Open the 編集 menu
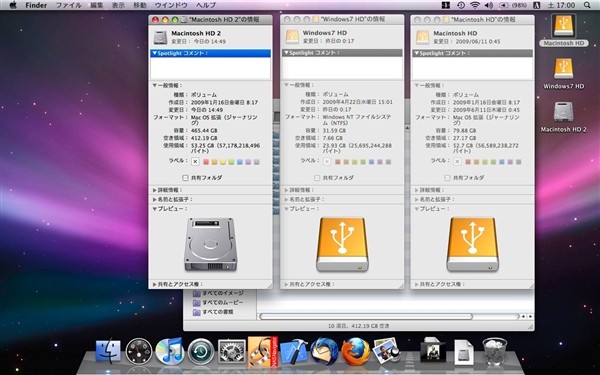 pos(96,5)
